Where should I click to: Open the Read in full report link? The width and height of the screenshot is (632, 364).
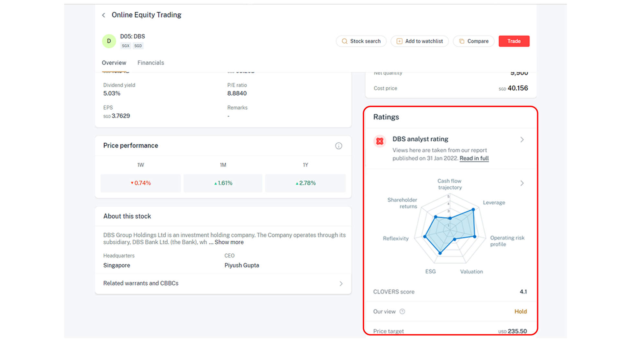(x=474, y=158)
